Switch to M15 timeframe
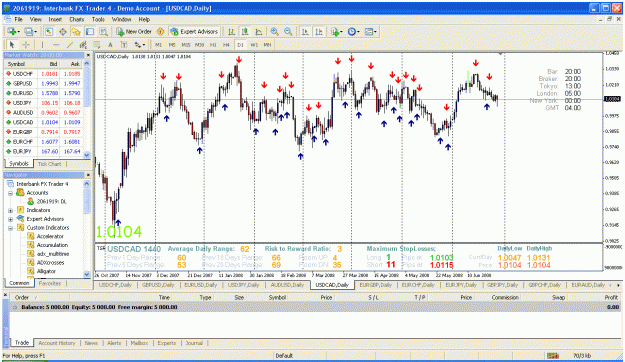This screenshot has height=362, width=625. pyautogui.click(x=186, y=45)
